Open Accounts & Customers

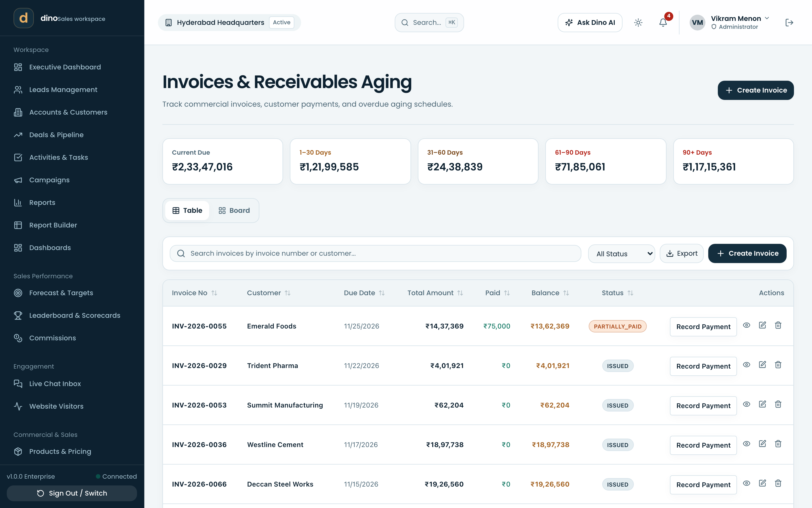[x=72, y=112]
